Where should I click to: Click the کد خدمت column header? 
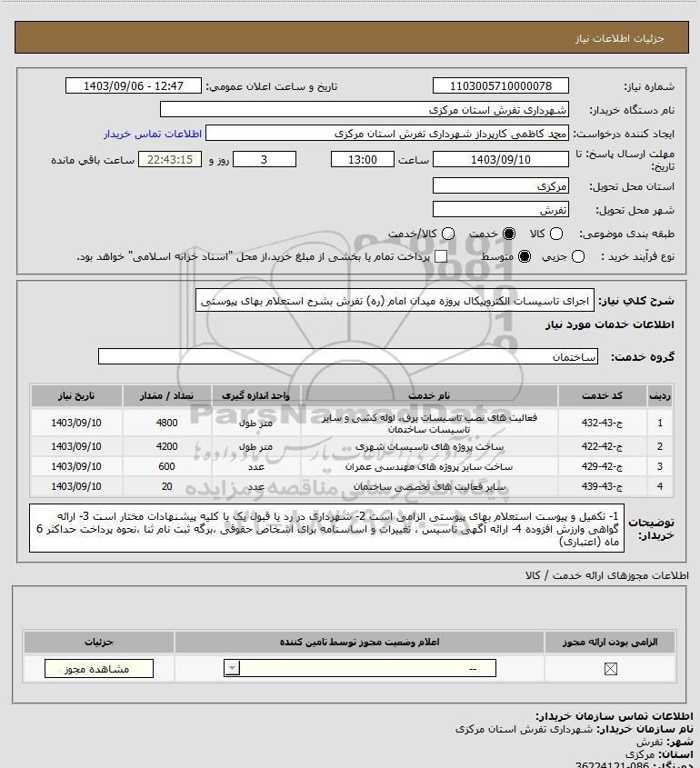[602, 395]
